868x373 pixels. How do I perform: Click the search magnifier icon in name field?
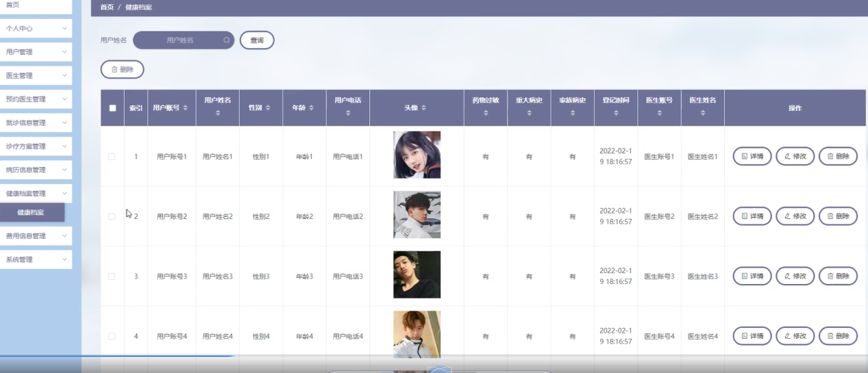coord(227,40)
